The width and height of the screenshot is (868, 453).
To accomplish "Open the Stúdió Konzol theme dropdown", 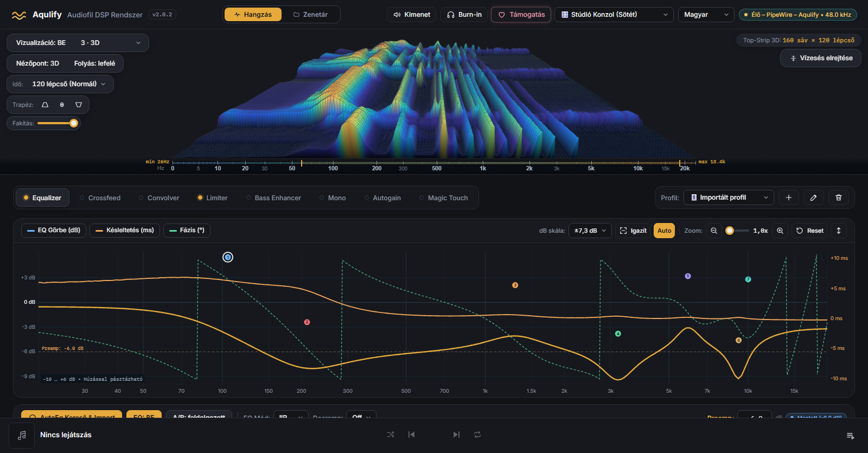I will point(614,15).
